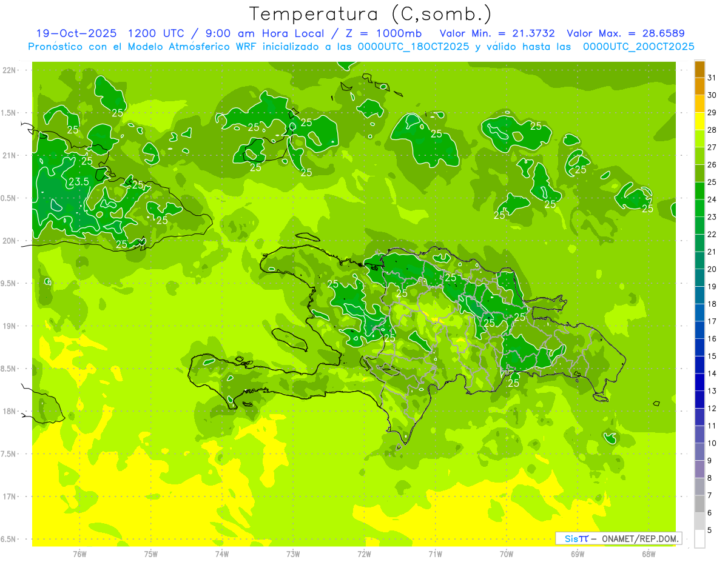728x562 pixels.
Task: Click the colorbar value "29"
Action: point(712,112)
